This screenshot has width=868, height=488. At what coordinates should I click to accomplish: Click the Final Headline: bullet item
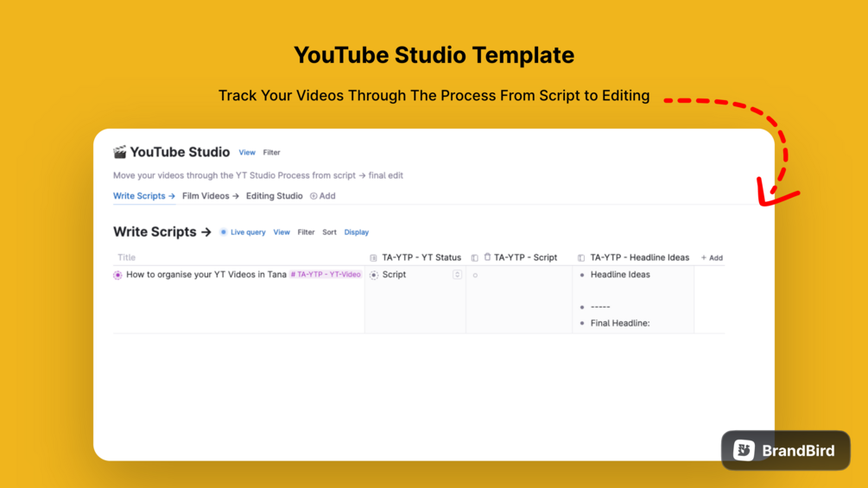click(x=620, y=323)
